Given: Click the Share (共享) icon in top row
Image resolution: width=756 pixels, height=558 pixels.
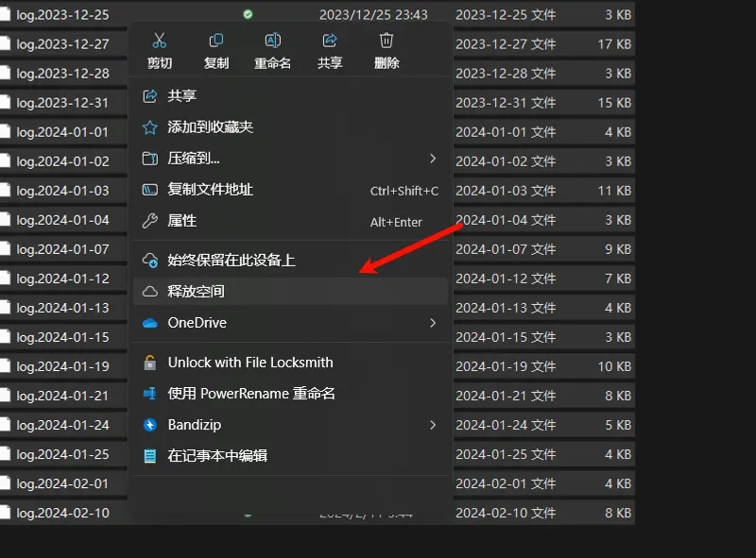Looking at the screenshot, I should pos(330,41).
